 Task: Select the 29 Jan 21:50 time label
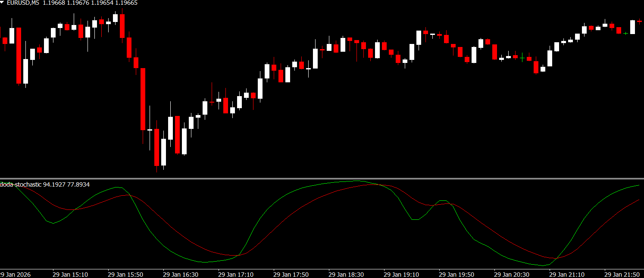click(622, 274)
